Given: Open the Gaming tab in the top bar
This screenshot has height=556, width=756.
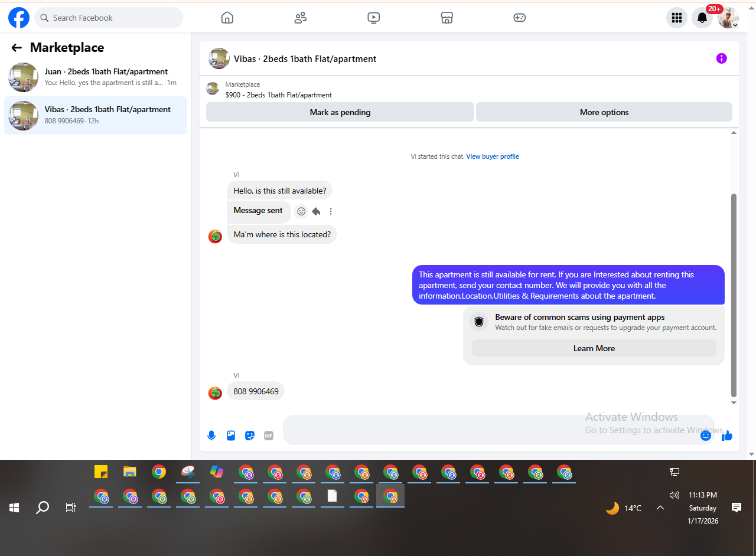Looking at the screenshot, I should pyautogui.click(x=519, y=18).
